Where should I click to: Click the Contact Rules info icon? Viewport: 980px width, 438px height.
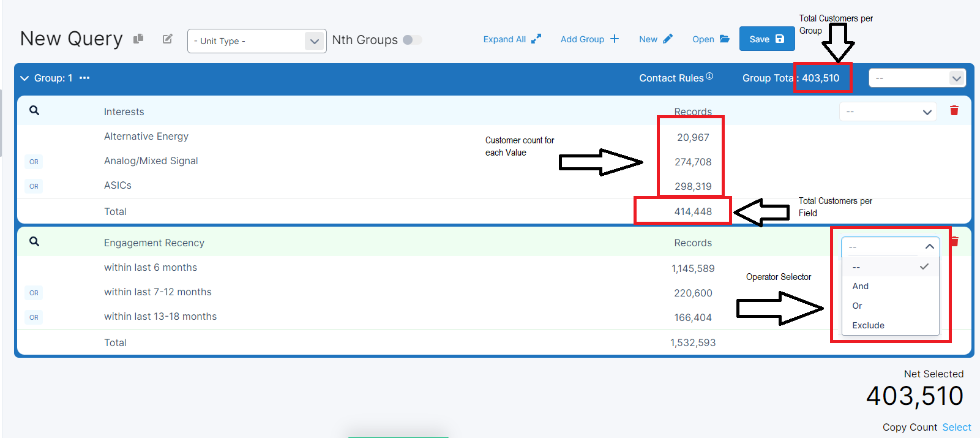pos(709,77)
